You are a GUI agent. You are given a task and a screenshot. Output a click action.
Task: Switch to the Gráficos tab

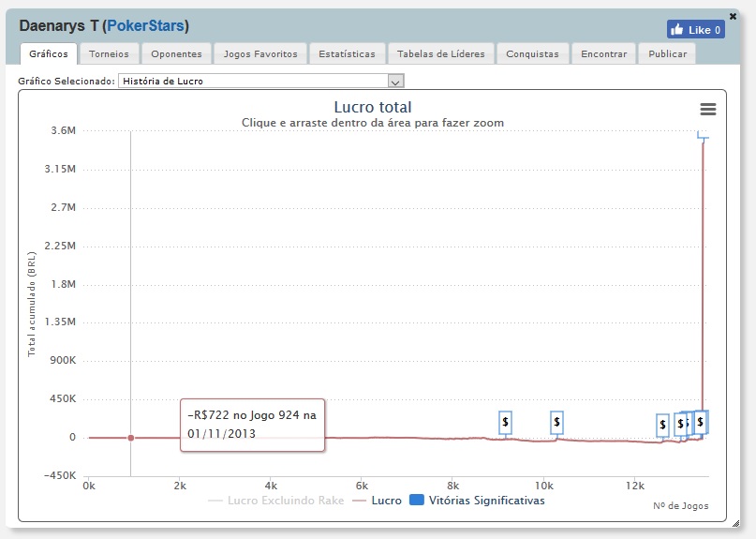pyautogui.click(x=49, y=54)
